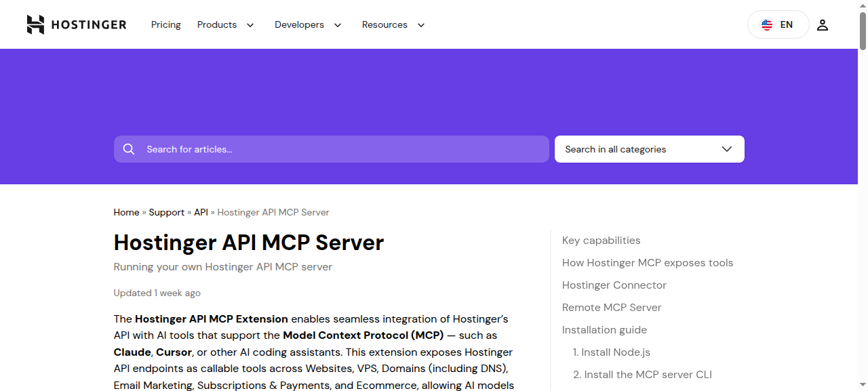868x391 pixels.
Task: Jump to How Hostinger MCP exposes tools
Action: click(x=648, y=263)
